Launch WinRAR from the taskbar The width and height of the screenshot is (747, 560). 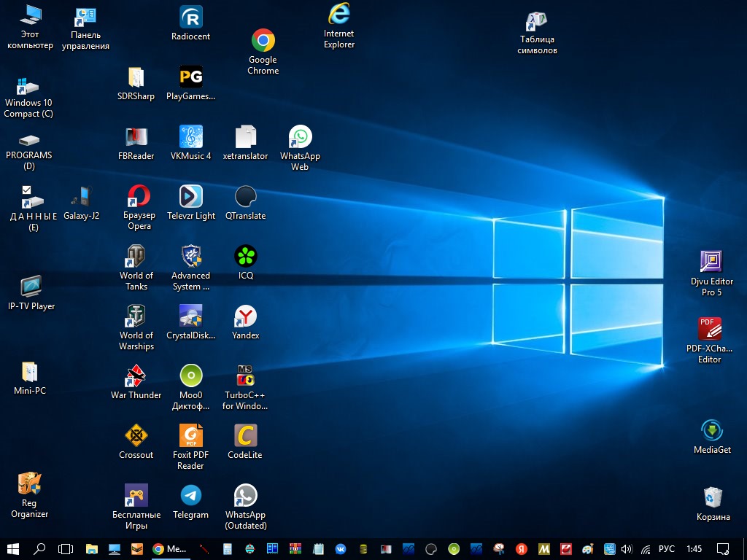click(295, 549)
